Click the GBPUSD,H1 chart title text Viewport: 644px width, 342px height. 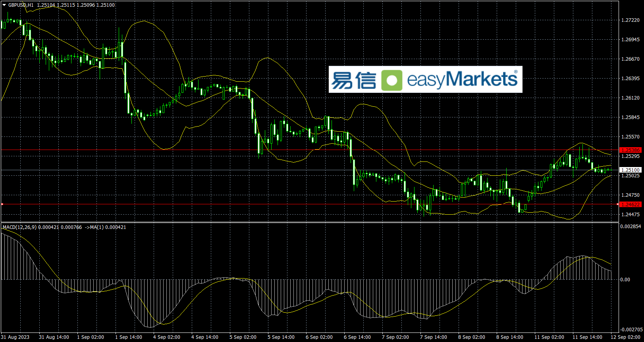point(21,5)
